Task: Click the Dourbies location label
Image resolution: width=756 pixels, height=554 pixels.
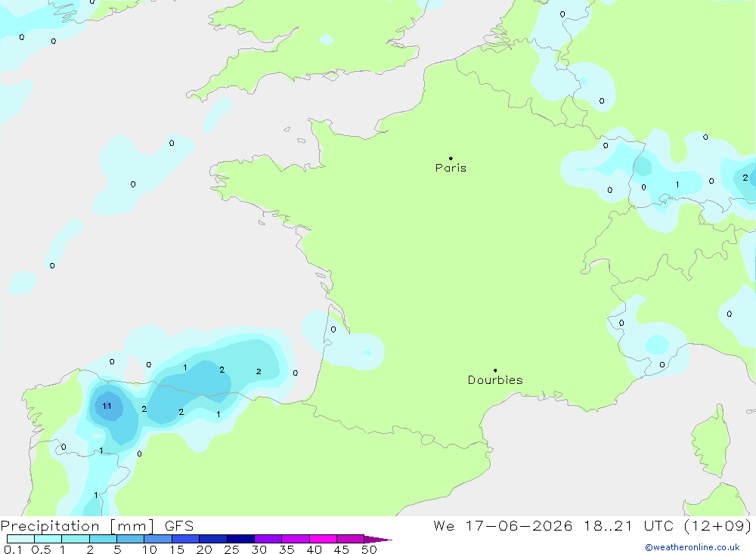Action: pos(495,380)
